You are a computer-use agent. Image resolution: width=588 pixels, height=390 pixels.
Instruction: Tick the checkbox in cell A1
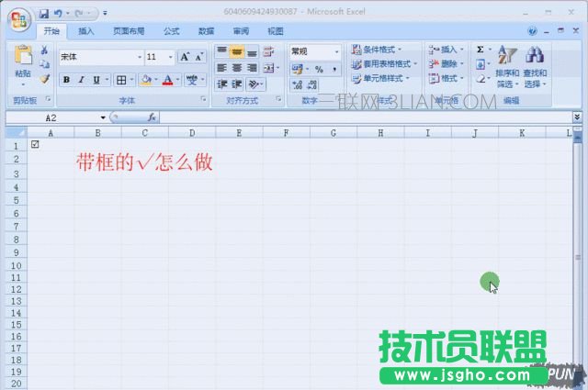click(x=35, y=145)
